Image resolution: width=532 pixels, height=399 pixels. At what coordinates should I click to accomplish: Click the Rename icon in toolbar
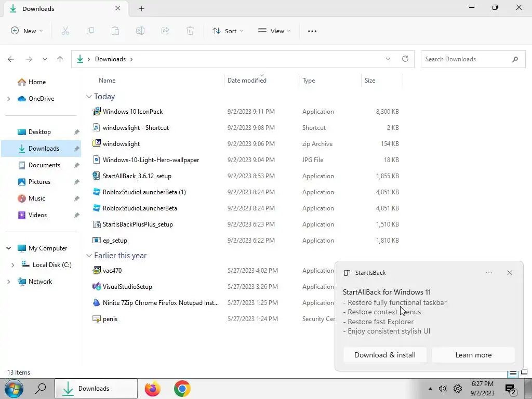(x=140, y=31)
